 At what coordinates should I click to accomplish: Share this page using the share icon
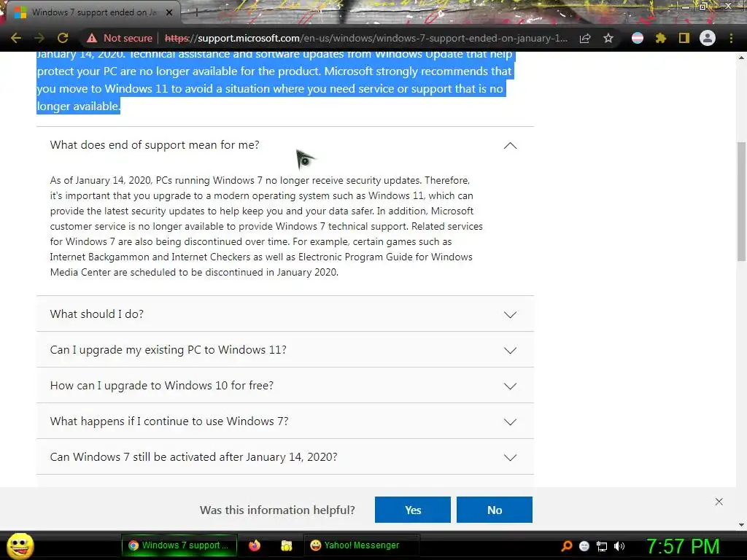point(585,39)
